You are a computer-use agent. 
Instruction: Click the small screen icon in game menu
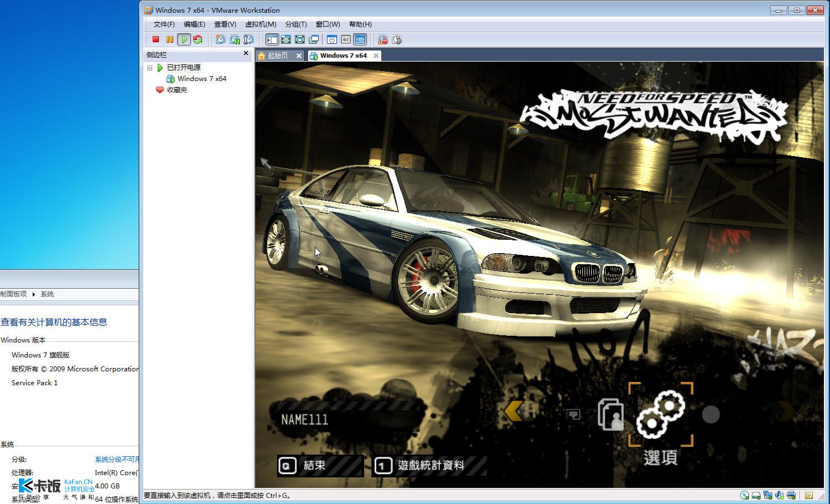coord(573,415)
